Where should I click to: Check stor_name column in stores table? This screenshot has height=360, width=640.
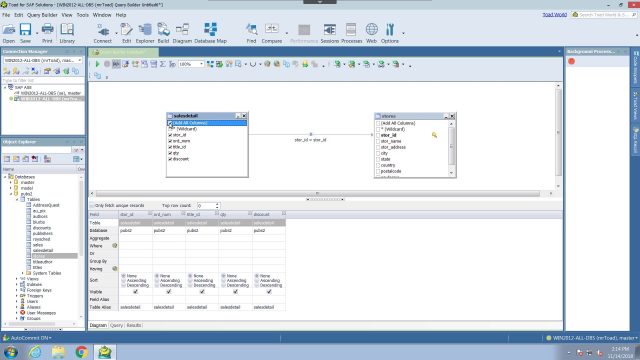click(x=378, y=141)
